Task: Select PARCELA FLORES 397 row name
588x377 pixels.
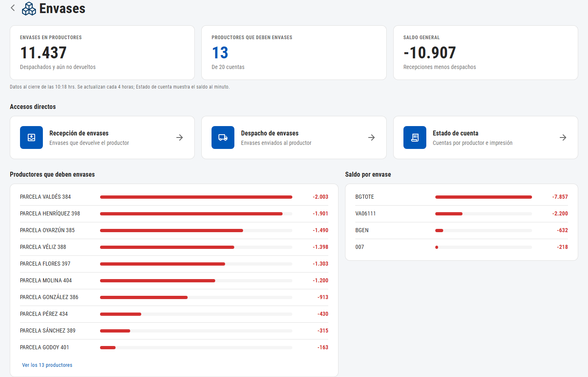Action: pyautogui.click(x=45, y=264)
